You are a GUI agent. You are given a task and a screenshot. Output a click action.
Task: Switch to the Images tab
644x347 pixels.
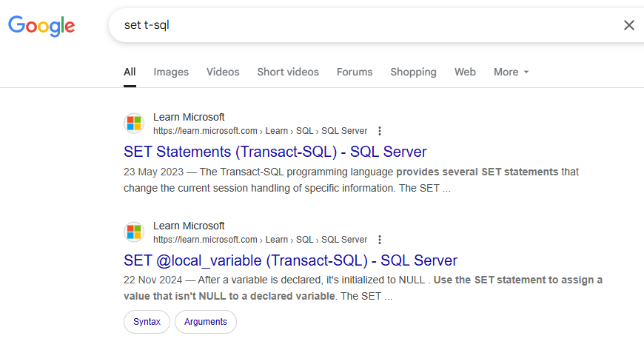[x=171, y=72]
